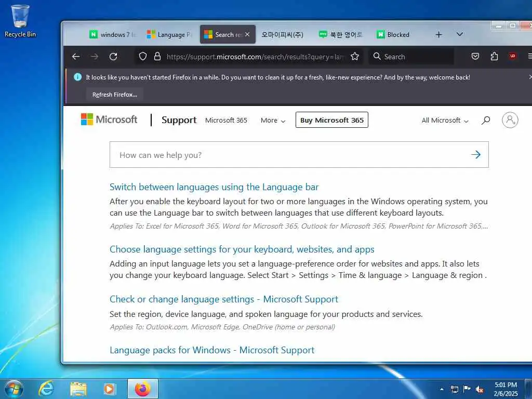The image size is (532, 399).
Task: Click the Buy Microsoft 365 button
Action: click(x=332, y=120)
